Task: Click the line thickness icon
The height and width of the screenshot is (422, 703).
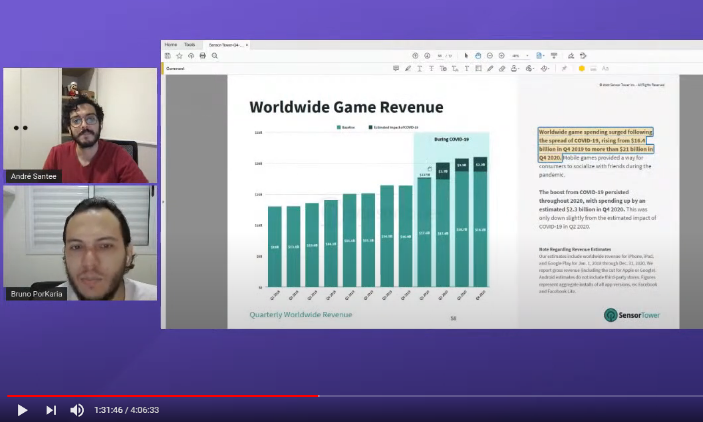Action: pos(593,68)
